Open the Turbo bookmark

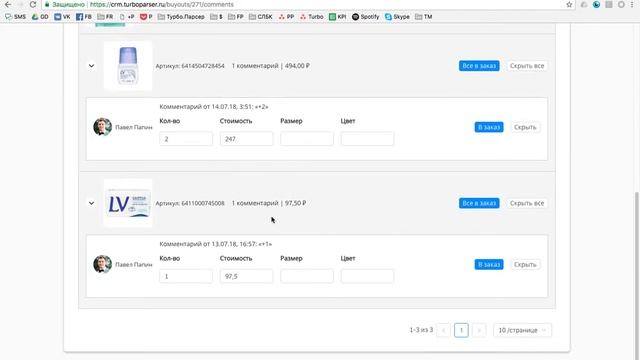tap(311, 17)
